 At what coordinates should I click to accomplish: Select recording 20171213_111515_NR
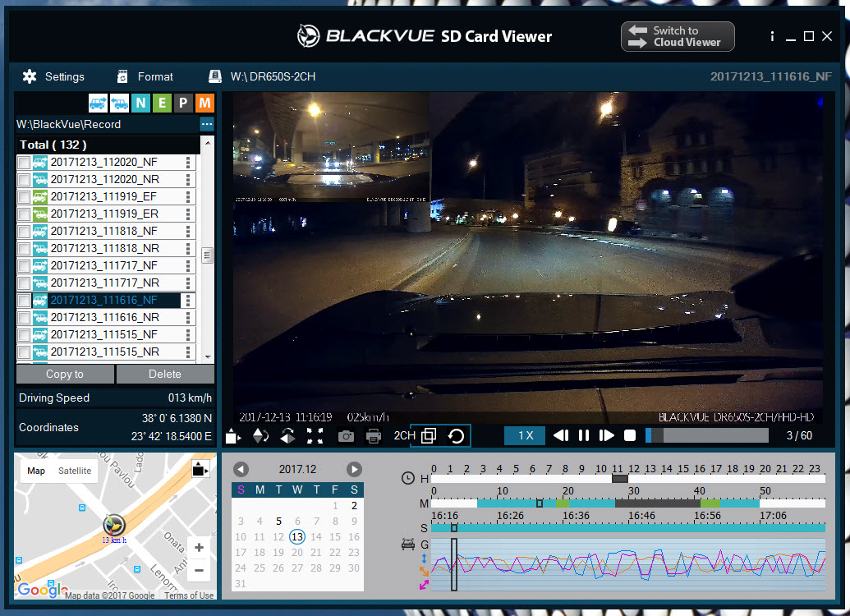(104, 352)
